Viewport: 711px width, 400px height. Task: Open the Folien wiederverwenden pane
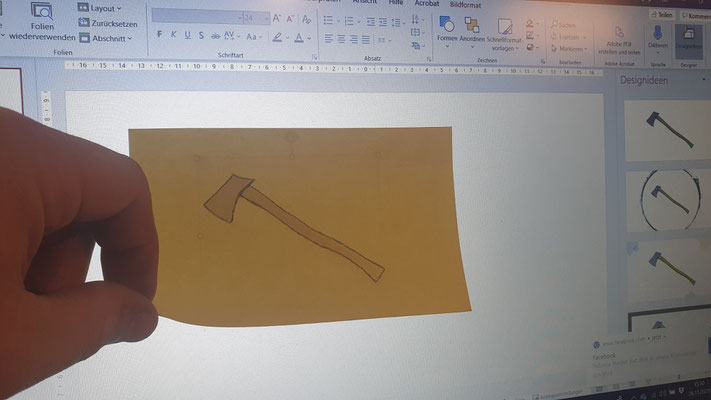click(x=42, y=22)
